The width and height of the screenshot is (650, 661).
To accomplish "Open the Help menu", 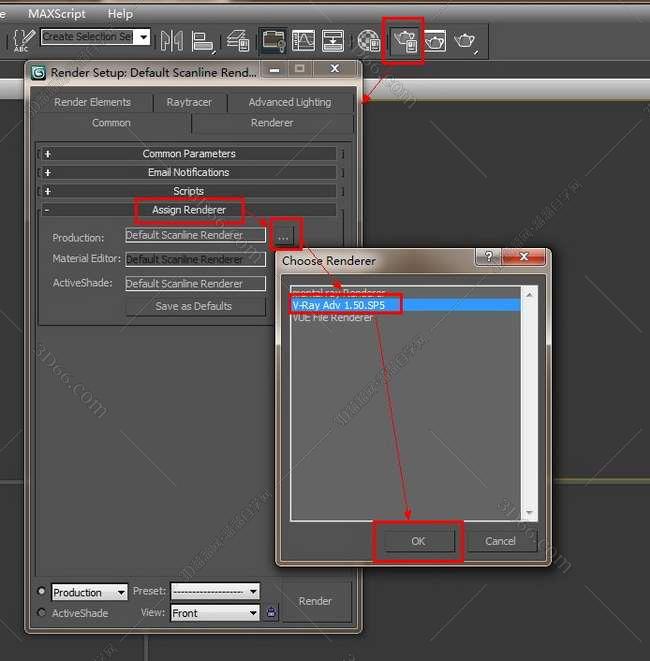I will [x=120, y=14].
